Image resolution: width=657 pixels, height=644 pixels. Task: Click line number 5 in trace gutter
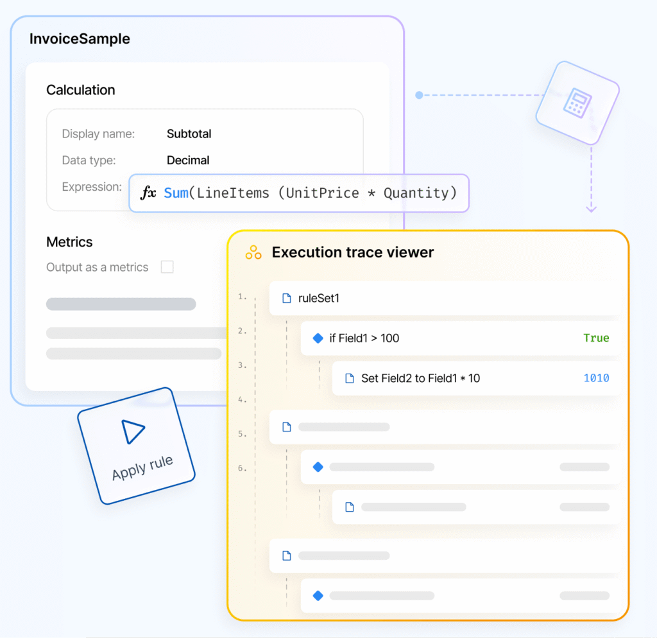(242, 434)
